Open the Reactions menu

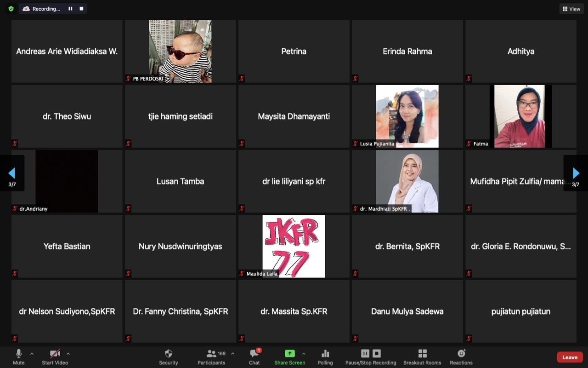click(x=461, y=356)
